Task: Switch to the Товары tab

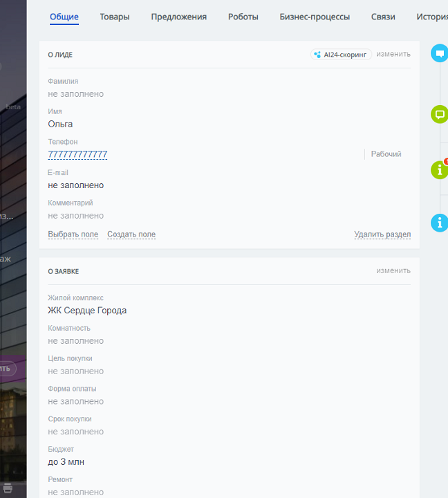Action: pyautogui.click(x=115, y=17)
